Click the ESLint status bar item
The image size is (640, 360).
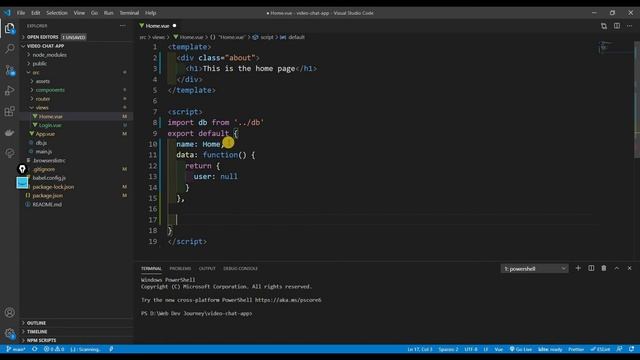600,349
